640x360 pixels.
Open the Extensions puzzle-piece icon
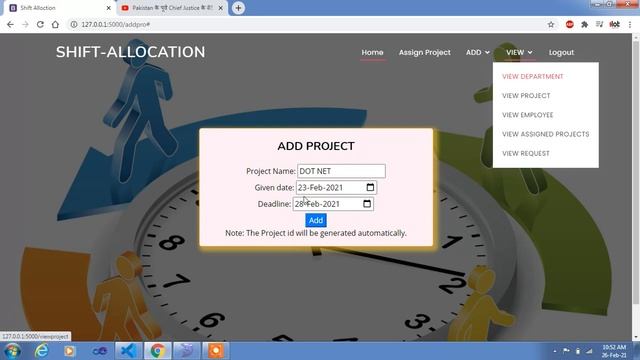[x=584, y=24]
